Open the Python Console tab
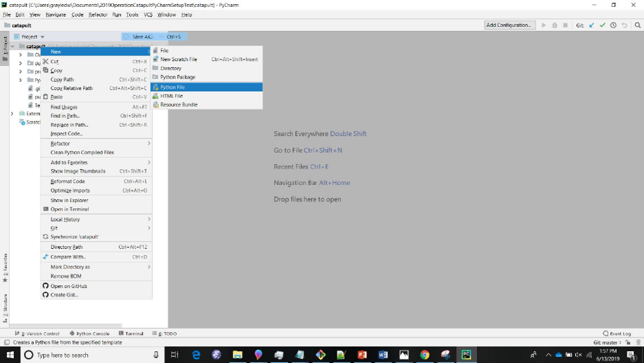This screenshot has width=644, height=363. tap(89, 333)
